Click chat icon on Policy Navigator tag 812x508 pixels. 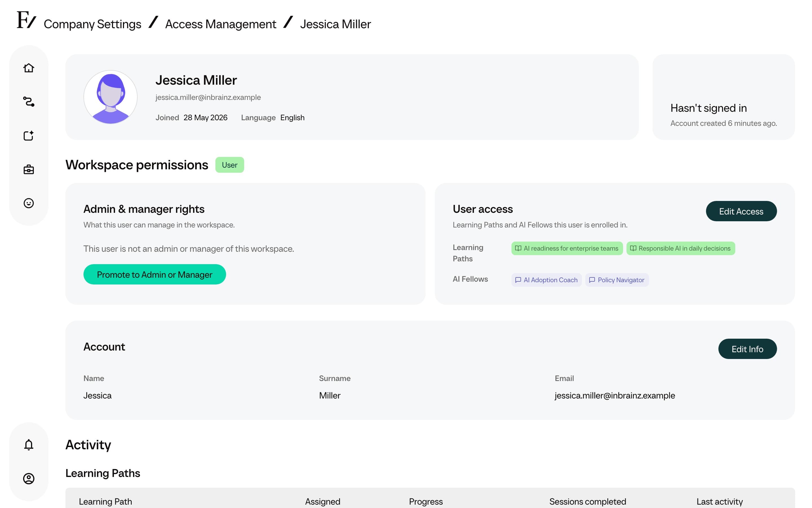592,280
